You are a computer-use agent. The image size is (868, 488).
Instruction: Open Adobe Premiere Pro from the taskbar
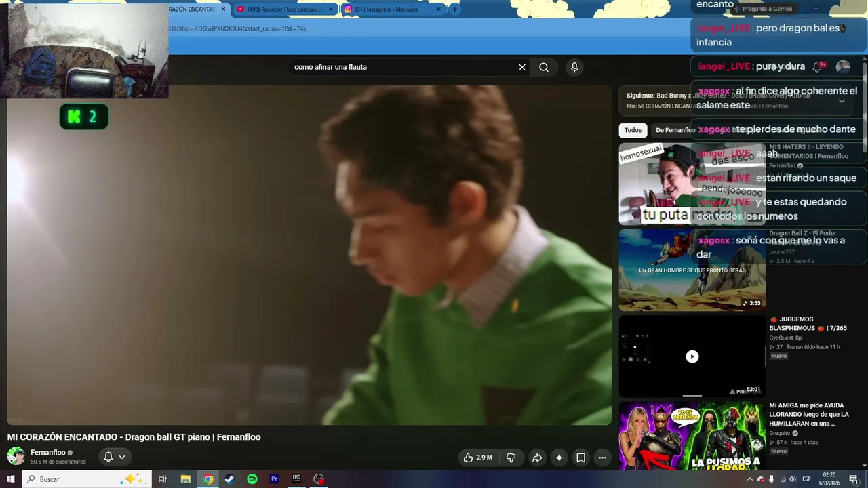pyautogui.click(x=275, y=479)
